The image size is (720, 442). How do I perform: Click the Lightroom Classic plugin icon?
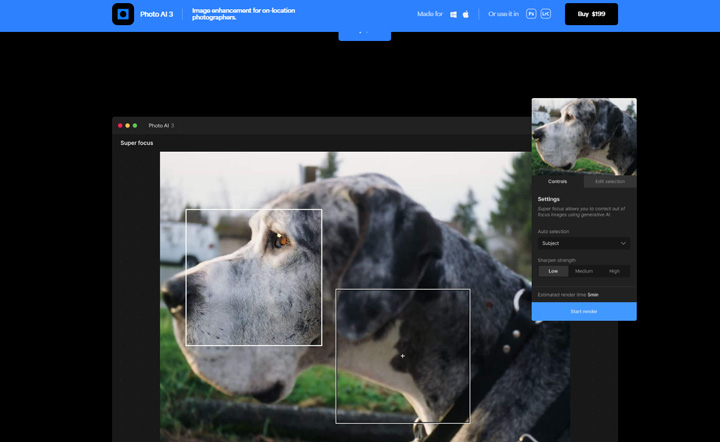546,14
